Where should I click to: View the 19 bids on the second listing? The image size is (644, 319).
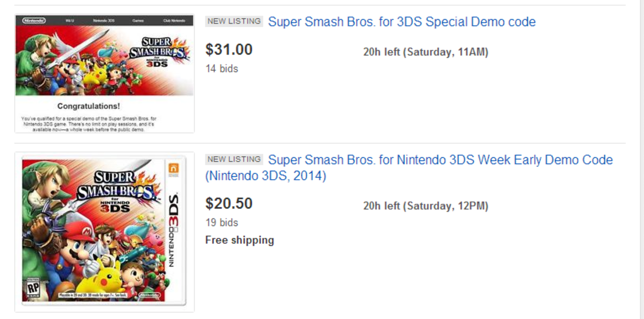221,223
